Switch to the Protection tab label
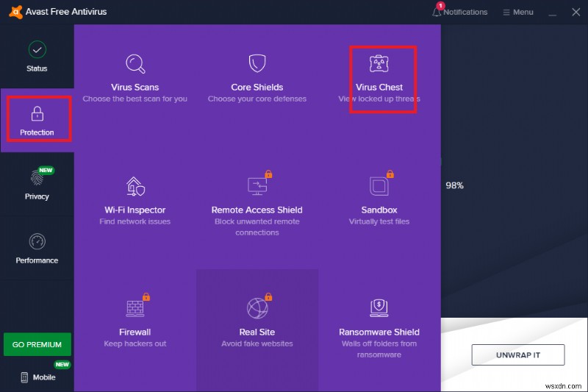The width and height of the screenshot is (588, 392). pyautogui.click(x=37, y=132)
